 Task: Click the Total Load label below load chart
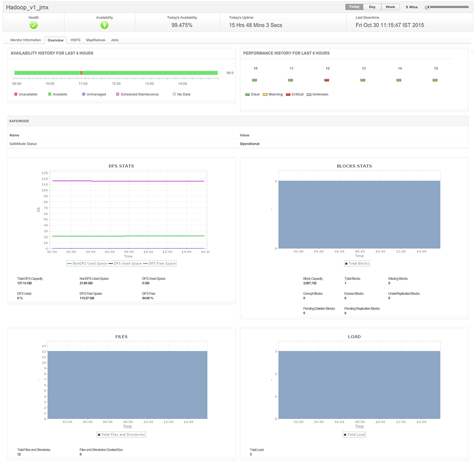click(257, 450)
